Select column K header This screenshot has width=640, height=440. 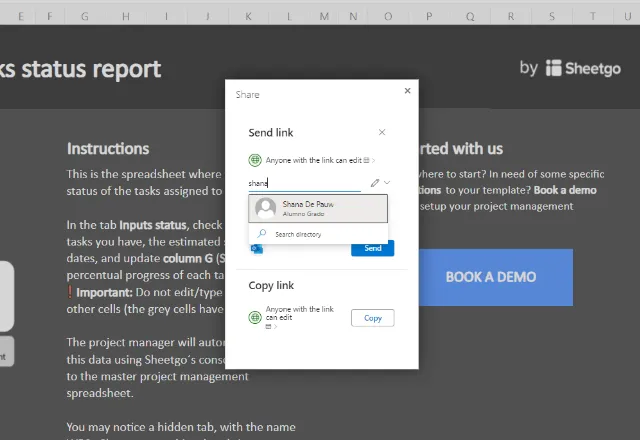click(248, 16)
